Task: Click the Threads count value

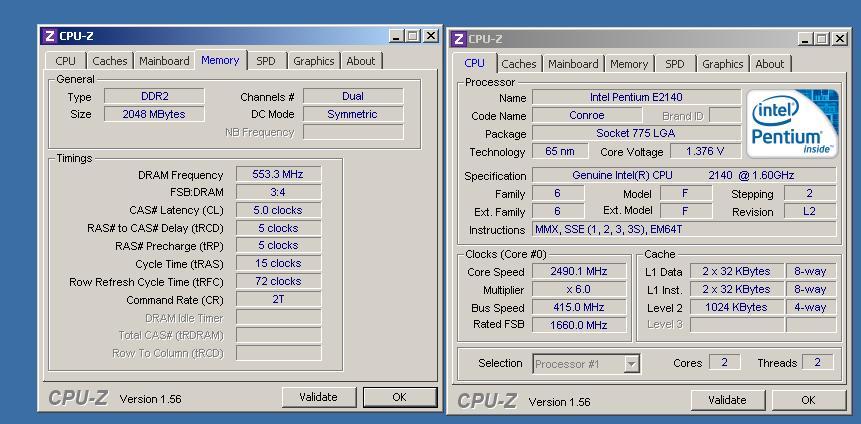Action: [818, 362]
